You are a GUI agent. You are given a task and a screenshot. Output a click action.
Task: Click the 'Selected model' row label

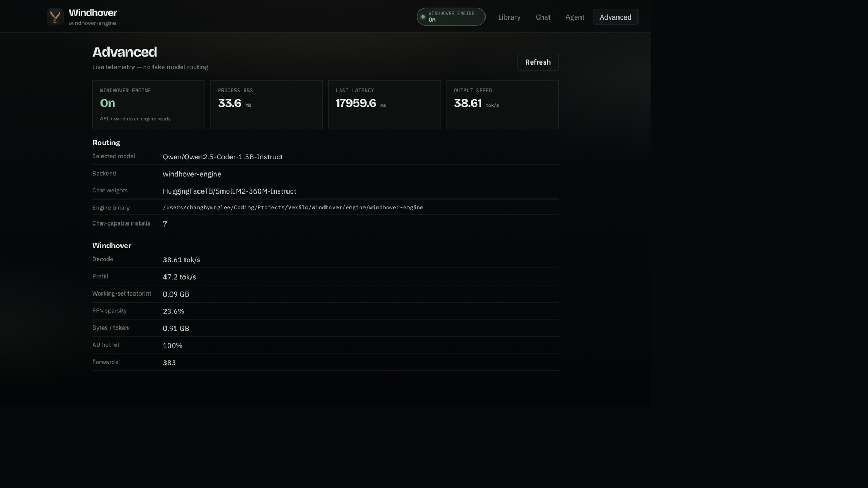coord(114,156)
